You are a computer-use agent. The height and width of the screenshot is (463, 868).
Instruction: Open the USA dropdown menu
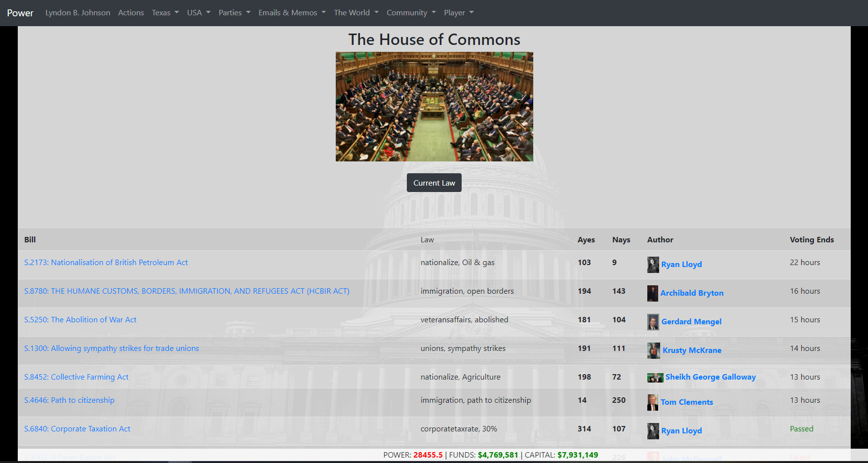tap(198, 12)
